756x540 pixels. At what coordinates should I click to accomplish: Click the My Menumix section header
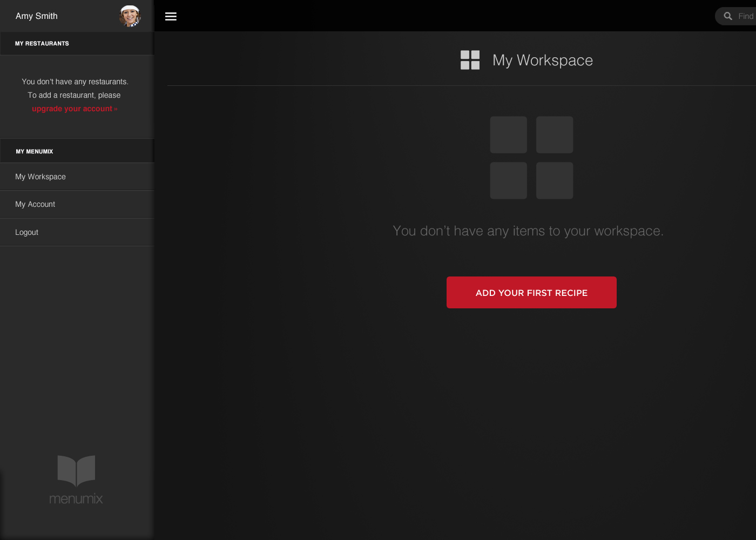(x=77, y=151)
